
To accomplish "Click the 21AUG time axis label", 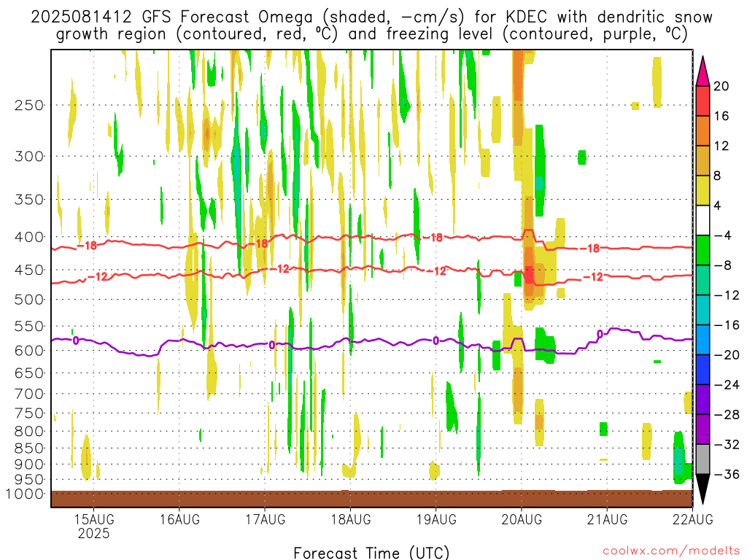I will tap(607, 519).
